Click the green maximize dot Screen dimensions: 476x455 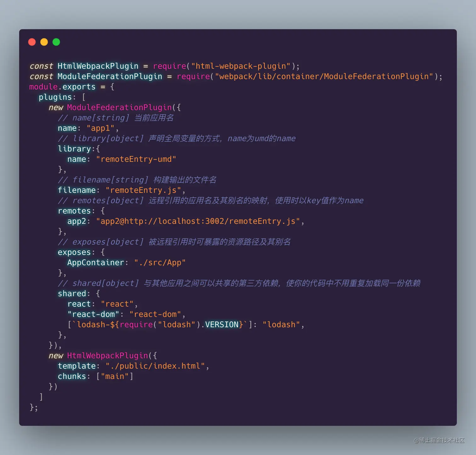point(56,42)
